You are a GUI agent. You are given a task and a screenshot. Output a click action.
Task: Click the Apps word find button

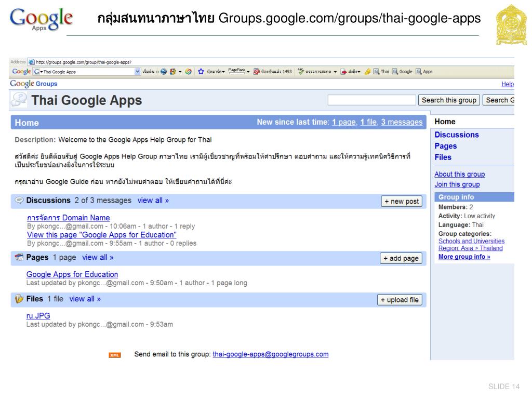(x=424, y=72)
